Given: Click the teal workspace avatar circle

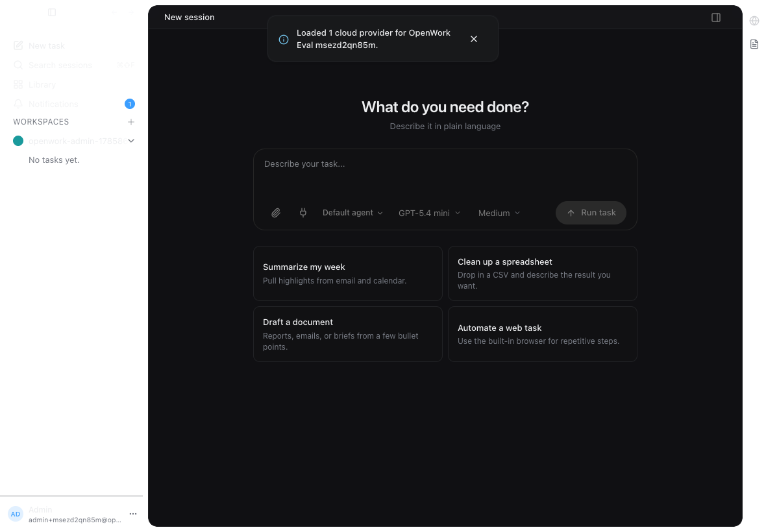Looking at the screenshot, I should 18,141.
